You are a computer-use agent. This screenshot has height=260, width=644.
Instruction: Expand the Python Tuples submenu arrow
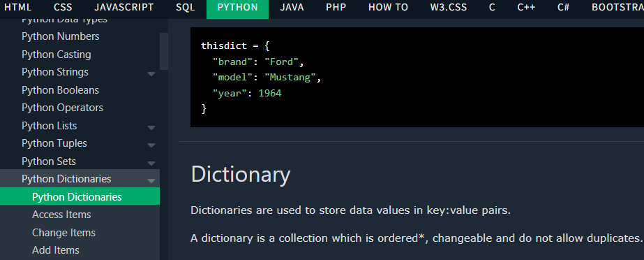click(151, 145)
